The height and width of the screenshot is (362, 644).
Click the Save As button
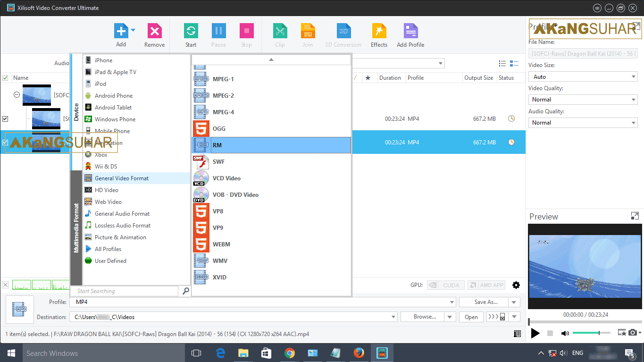[484, 302]
